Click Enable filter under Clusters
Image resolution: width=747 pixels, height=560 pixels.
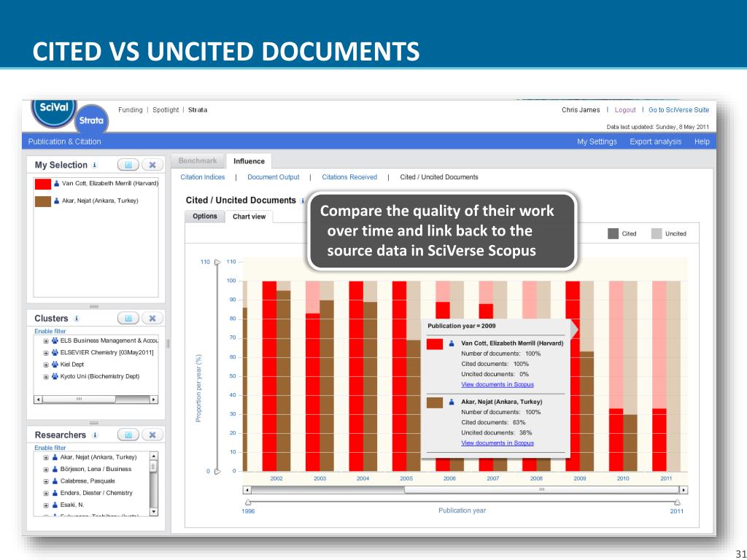pyautogui.click(x=50, y=331)
